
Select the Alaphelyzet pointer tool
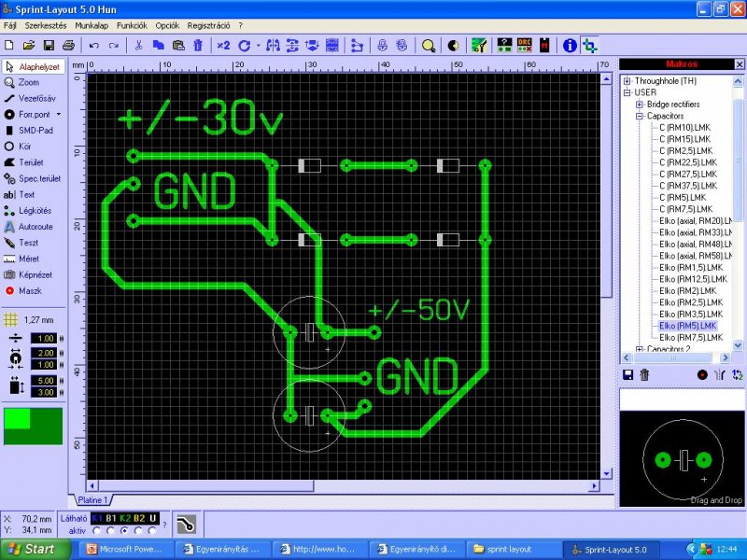click(x=33, y=66)
